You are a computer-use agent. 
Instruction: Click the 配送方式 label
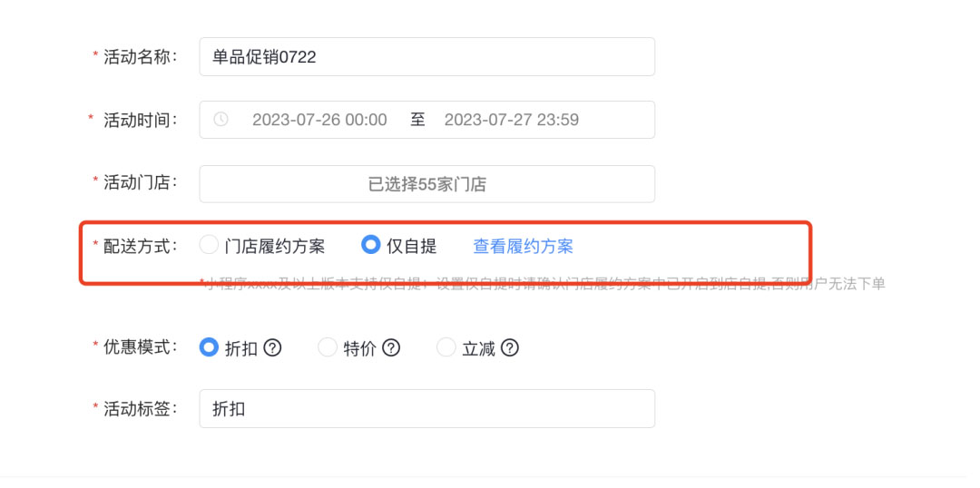coord(141,246)
